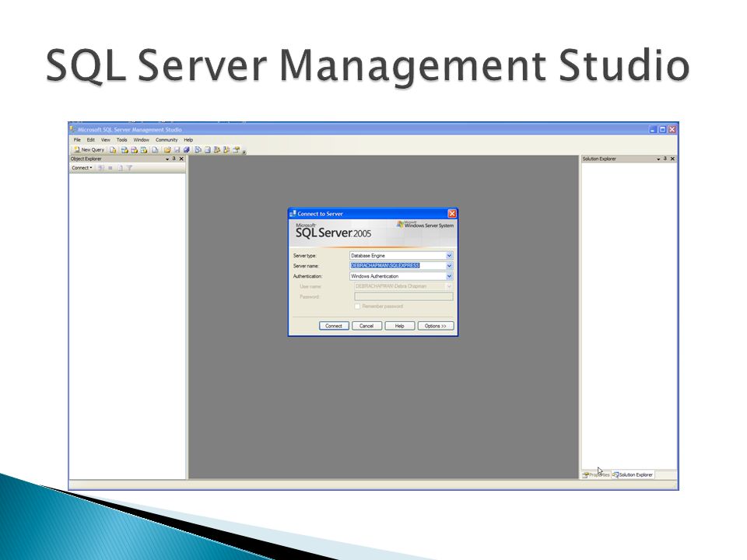Pin the Solution Explorer panel
The height and width of the screenshot is (560, 747).
pyautogui.click(x=665, y=159)
